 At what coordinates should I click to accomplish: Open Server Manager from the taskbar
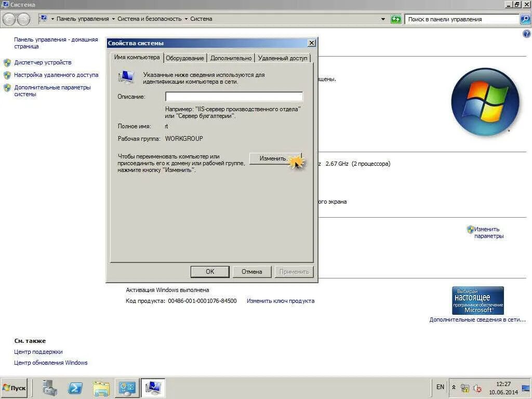pos(50,388)
